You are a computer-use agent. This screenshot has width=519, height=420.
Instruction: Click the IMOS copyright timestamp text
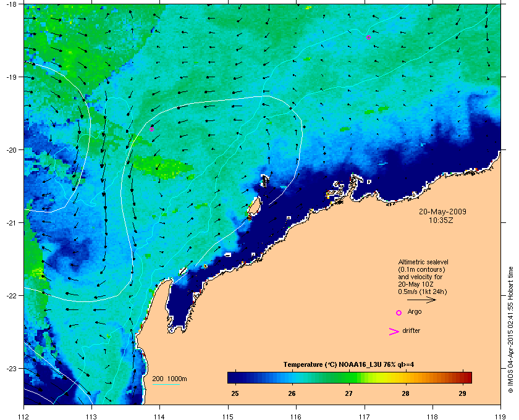click(510, 330)
